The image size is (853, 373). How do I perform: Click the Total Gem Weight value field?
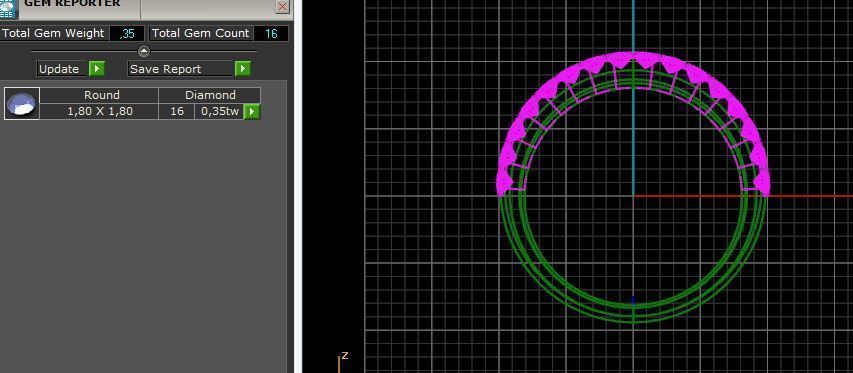(x=127, y=34)
